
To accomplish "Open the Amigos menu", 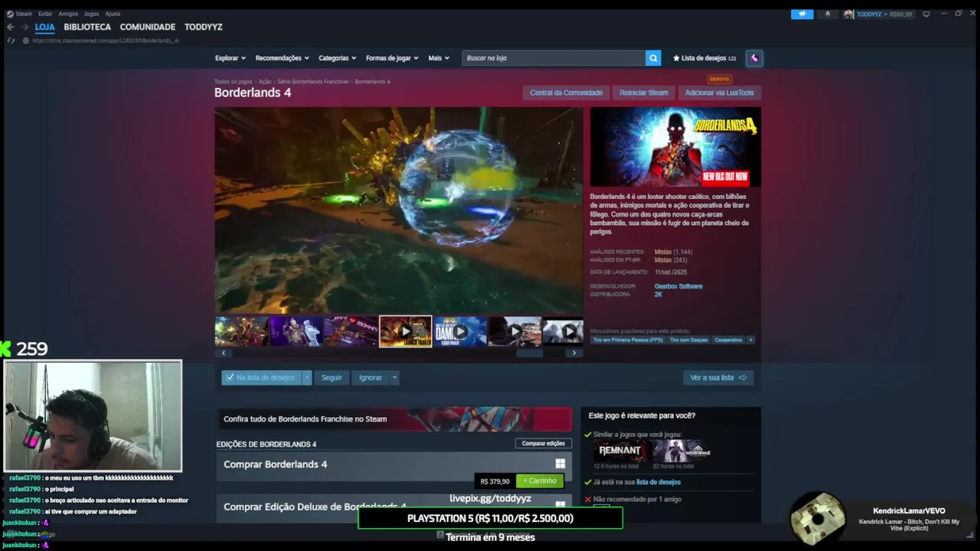I will click(68, 14).
